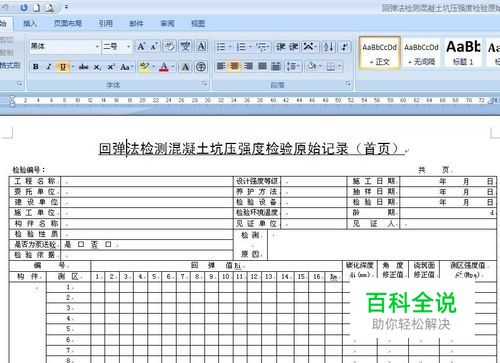Toggle italic formatting
The image size is (500, 363).
coord(49,67)
